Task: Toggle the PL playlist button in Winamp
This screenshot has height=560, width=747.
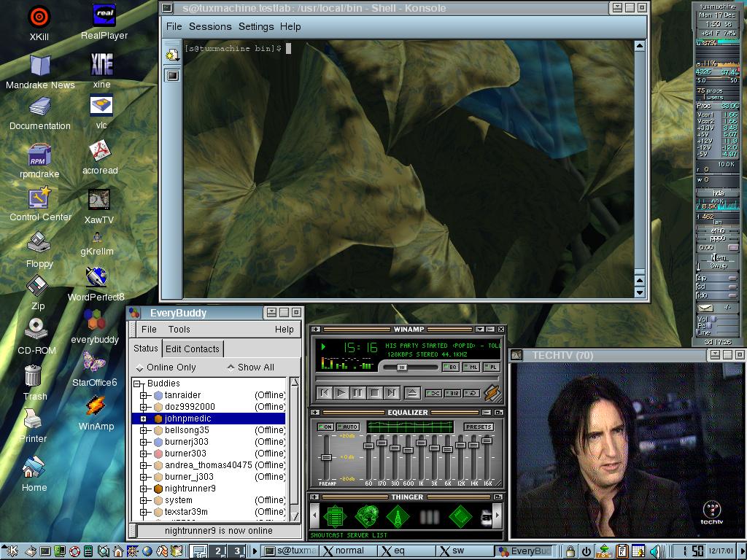Action: pyautogui.click(x=492, y=367)
